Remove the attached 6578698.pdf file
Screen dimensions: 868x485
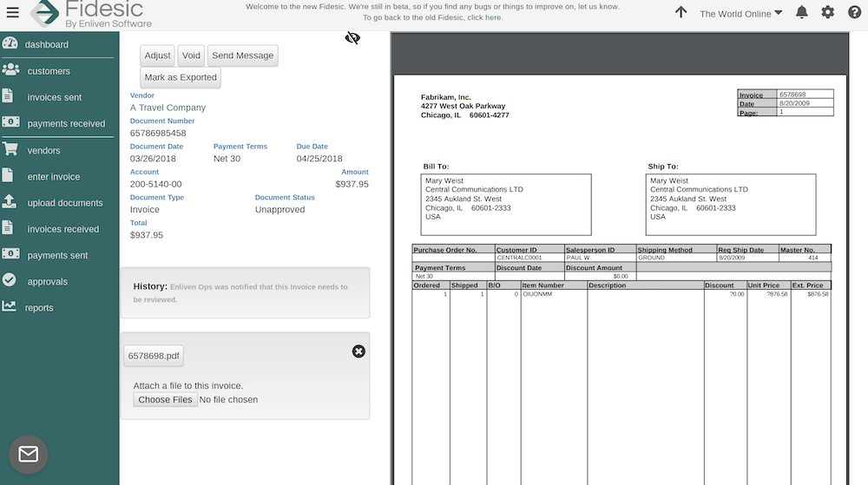(358, 351)
